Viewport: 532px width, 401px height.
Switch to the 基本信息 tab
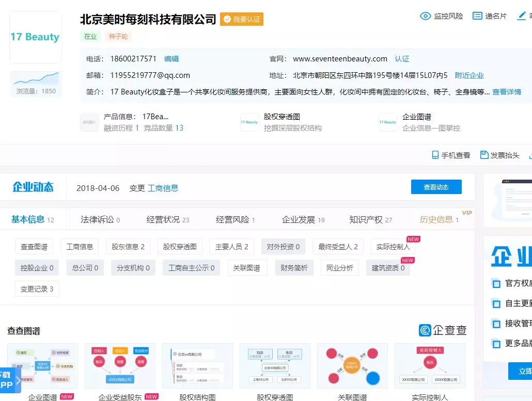click(x=33, y=220)
